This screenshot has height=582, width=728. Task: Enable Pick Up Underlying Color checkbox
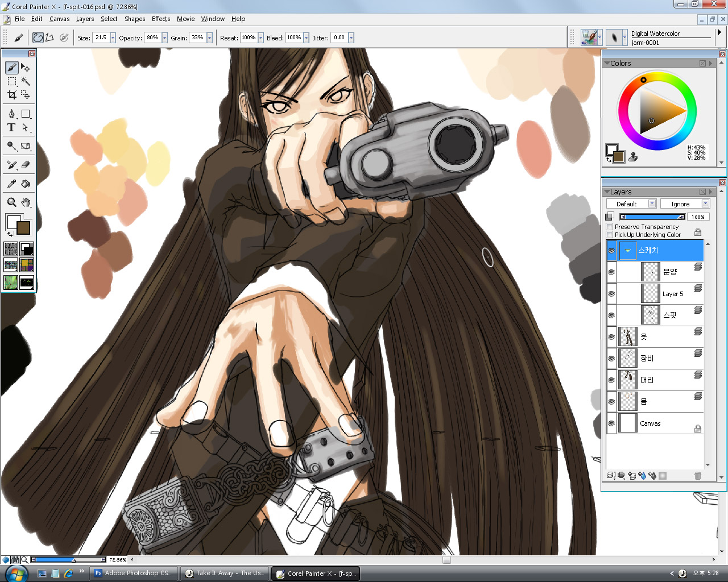610,235
